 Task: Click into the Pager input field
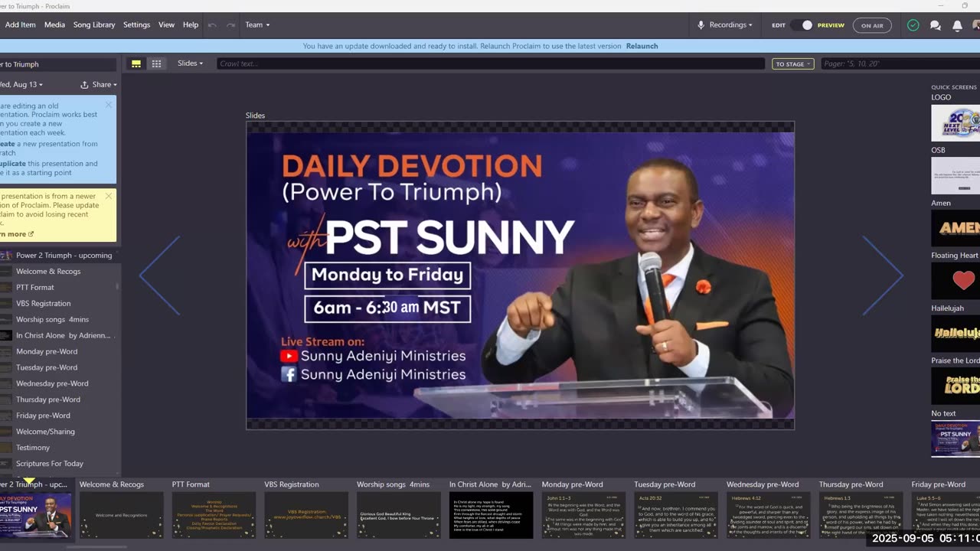(x=900, y=64)
